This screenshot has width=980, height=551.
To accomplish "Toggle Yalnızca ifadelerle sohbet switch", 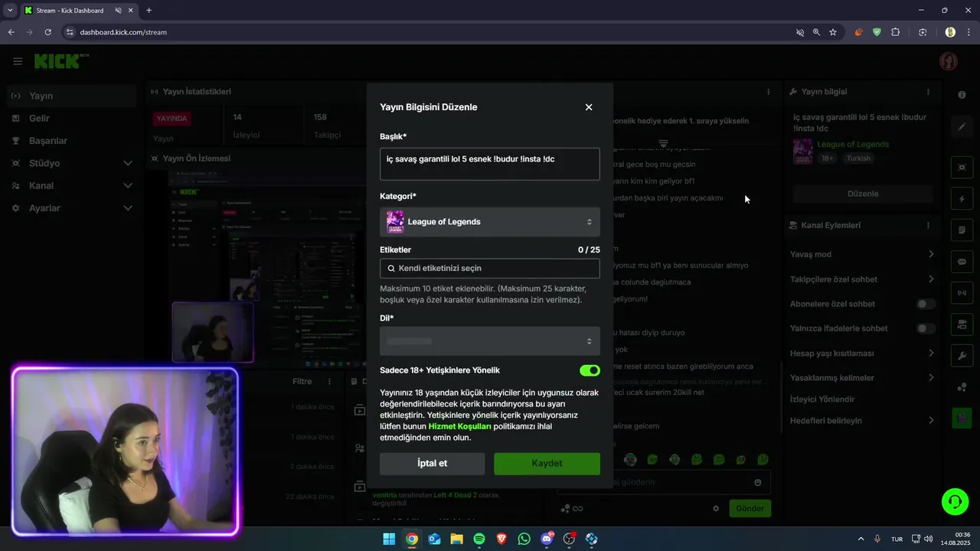I will (x=926, y=328).
